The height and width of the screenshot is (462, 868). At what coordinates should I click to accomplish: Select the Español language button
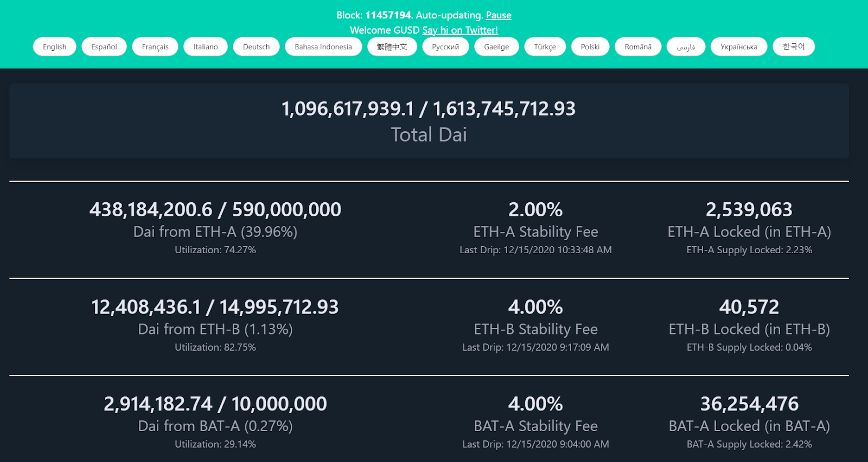tap(104, 47)
